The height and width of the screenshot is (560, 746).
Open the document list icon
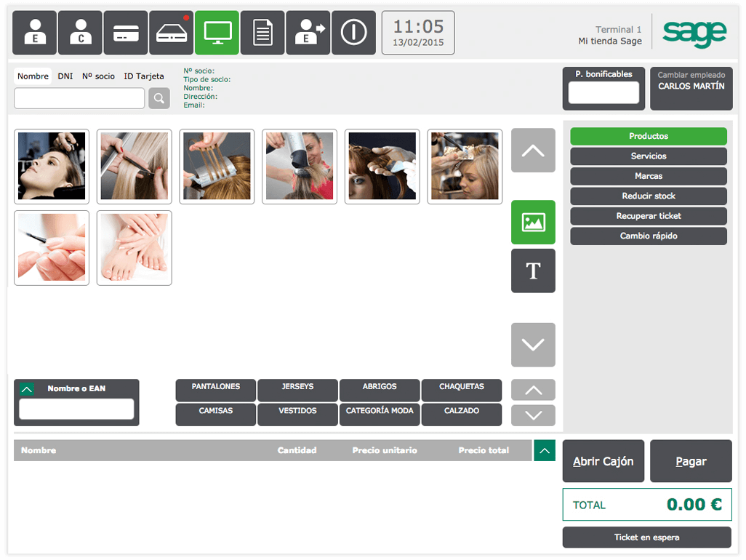coord(262,32)
